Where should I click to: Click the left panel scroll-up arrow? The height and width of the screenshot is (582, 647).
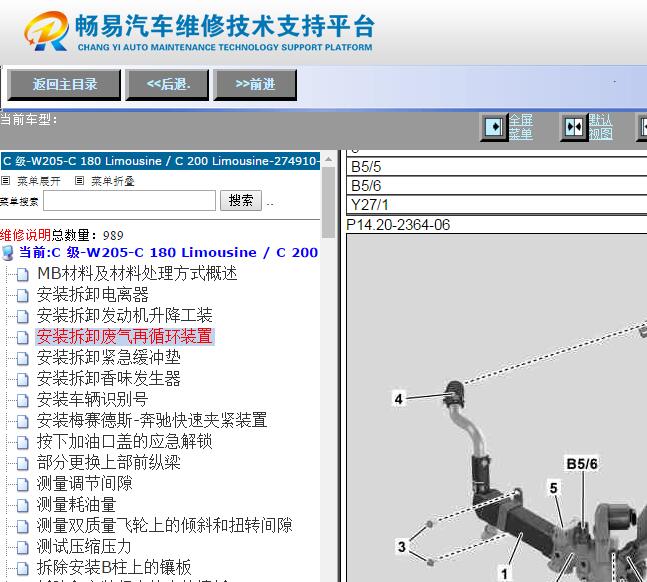328,159
